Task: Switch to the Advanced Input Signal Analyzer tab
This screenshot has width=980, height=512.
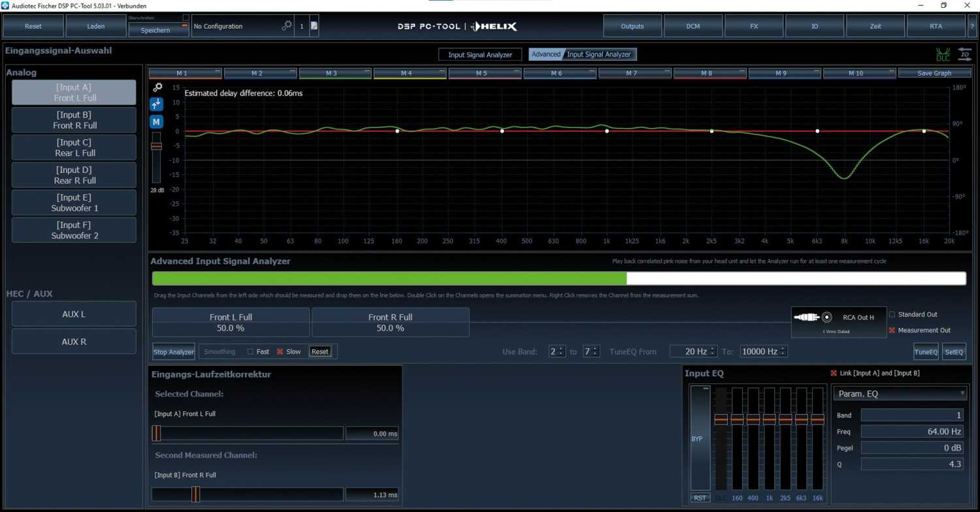Action: [583, 55]
